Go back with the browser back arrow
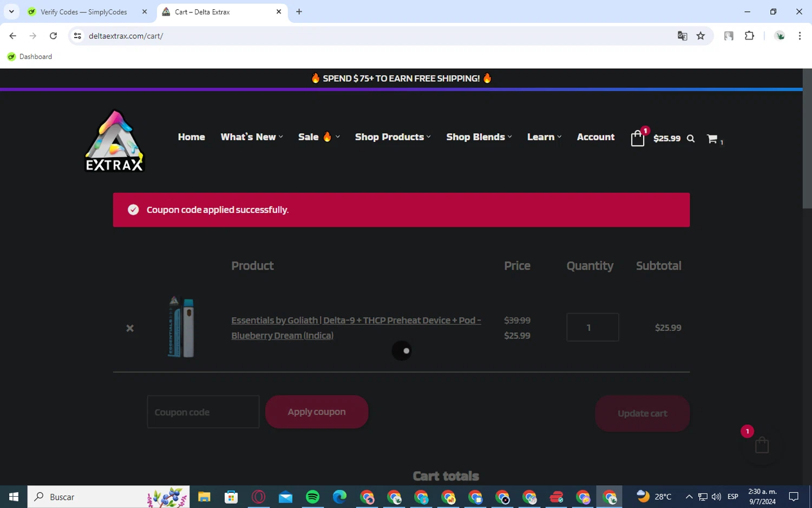Screen dimensions: 812x508 click(12, 36)
